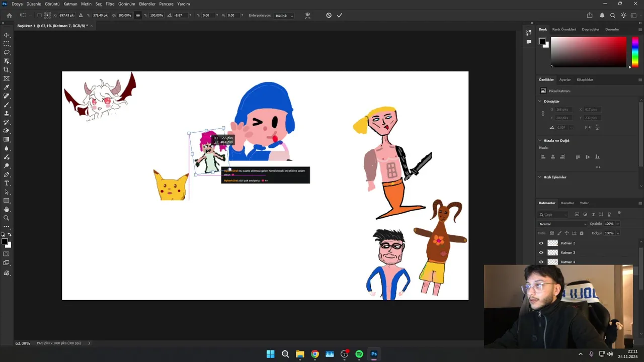Toggle layer filtering on/off switch
Image resolution: width=644 pixels, height=362 pixels.
619,213
